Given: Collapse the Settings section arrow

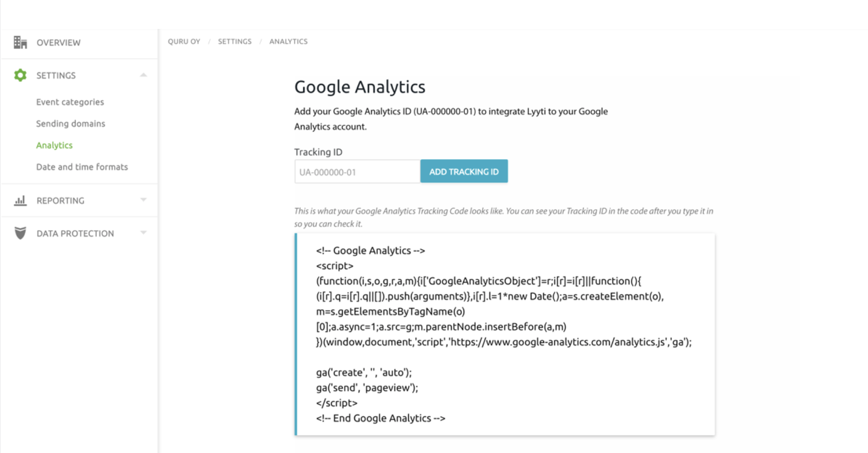Looking at the screenshot, I should 144,75.
